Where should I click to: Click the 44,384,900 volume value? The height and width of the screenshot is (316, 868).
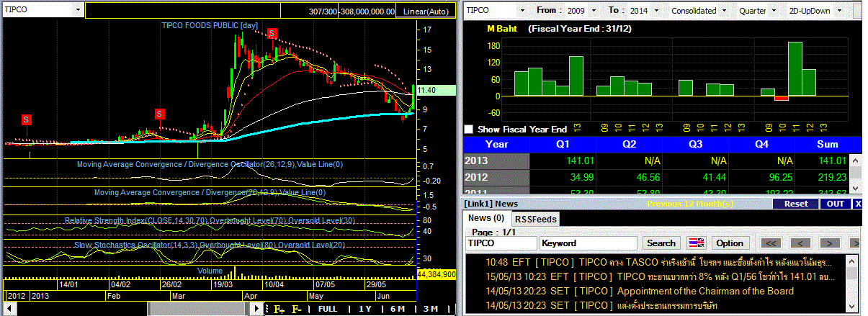point(437,274)
